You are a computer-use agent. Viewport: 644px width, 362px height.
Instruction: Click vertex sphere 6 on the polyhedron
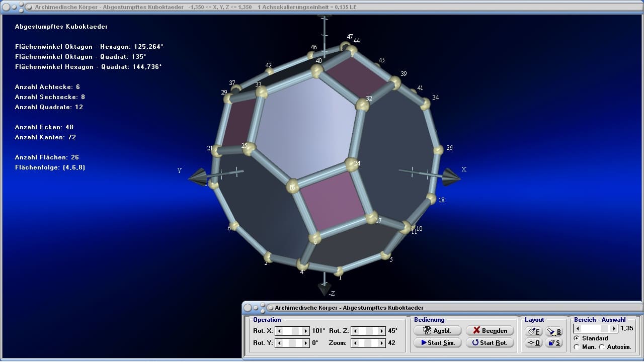(x=233, y=226)
